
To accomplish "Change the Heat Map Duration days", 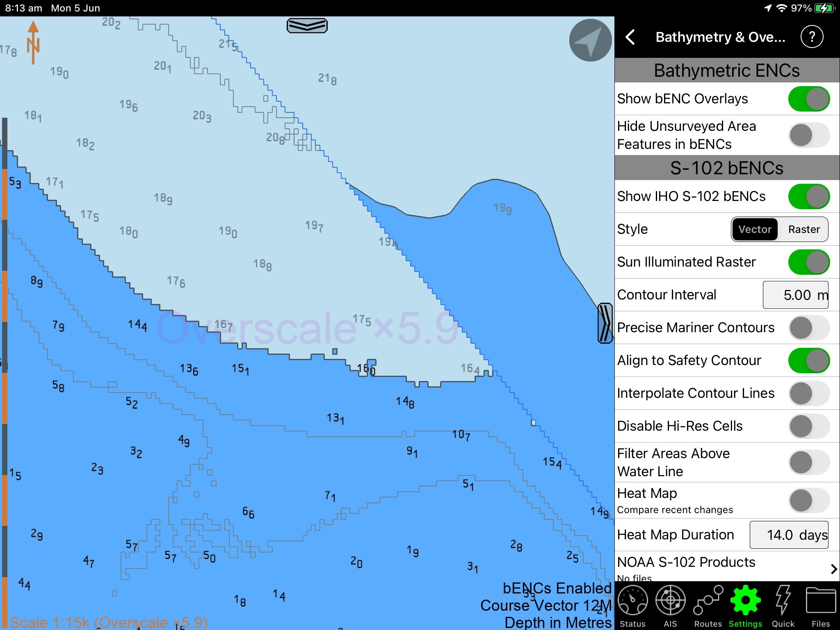I will (788, 535).
